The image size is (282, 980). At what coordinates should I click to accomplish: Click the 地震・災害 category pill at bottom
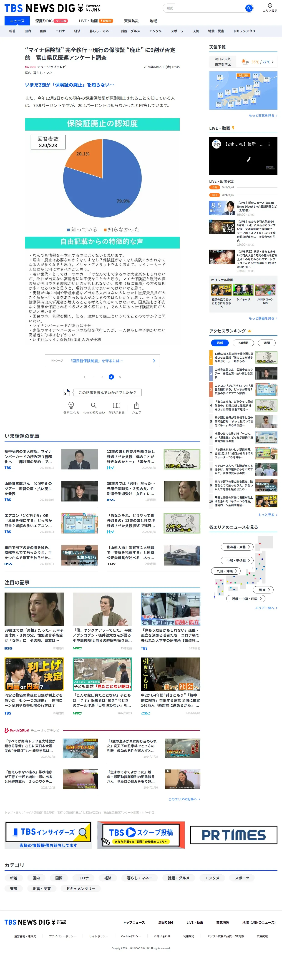point(42,888)
